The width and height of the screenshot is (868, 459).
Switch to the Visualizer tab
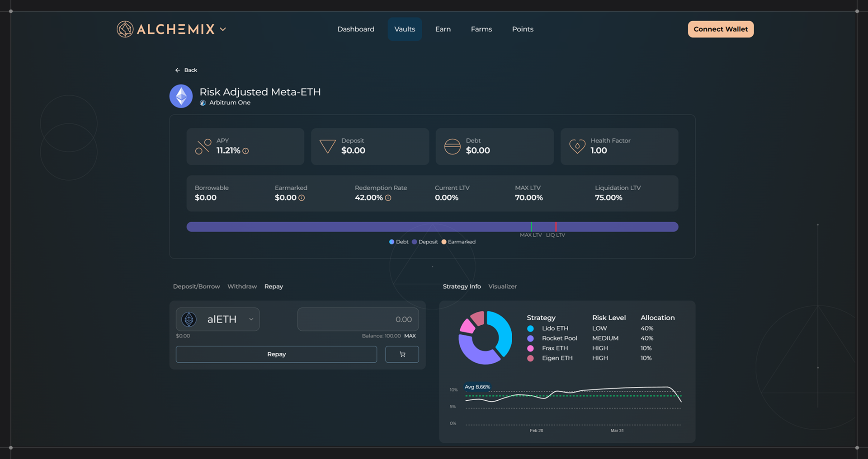[502, 286]
